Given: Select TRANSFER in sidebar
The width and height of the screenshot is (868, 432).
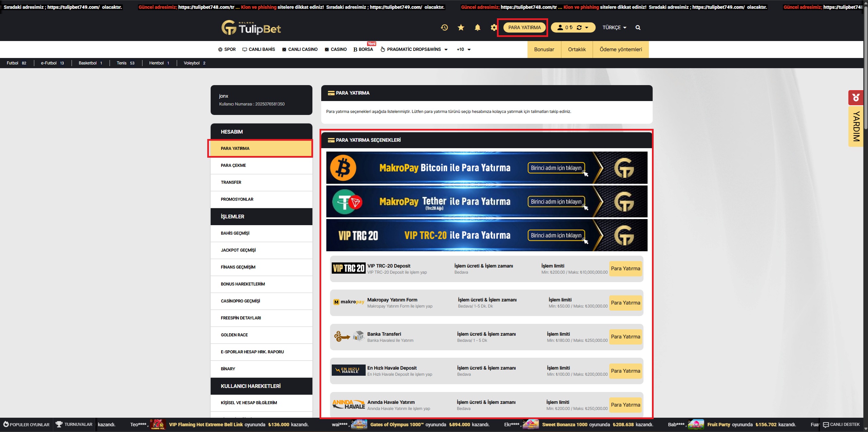Looking at the screenshot, I should click(x=261, y=182).
